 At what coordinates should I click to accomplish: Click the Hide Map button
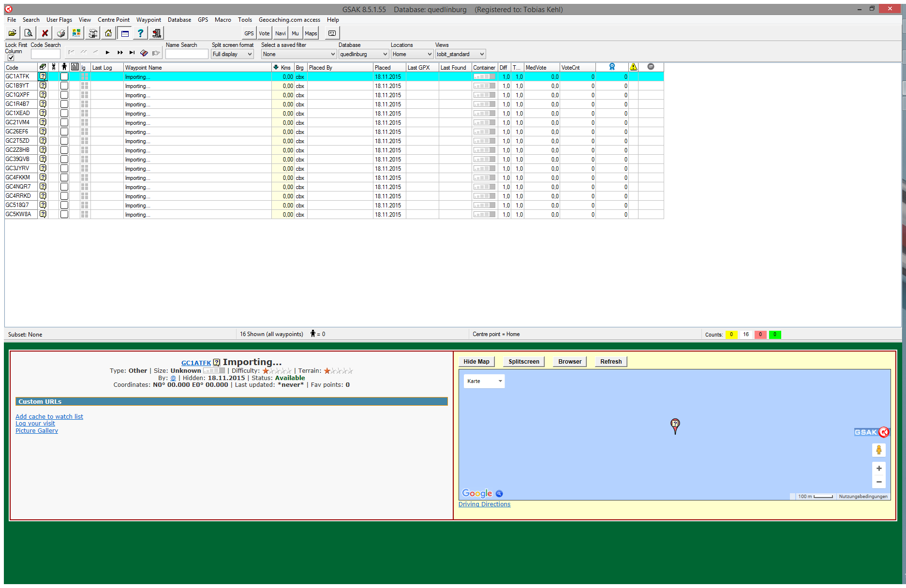point(476,362)
